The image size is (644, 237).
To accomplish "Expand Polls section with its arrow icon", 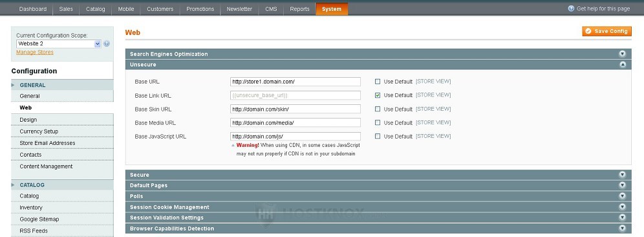I will pos(622,196).
